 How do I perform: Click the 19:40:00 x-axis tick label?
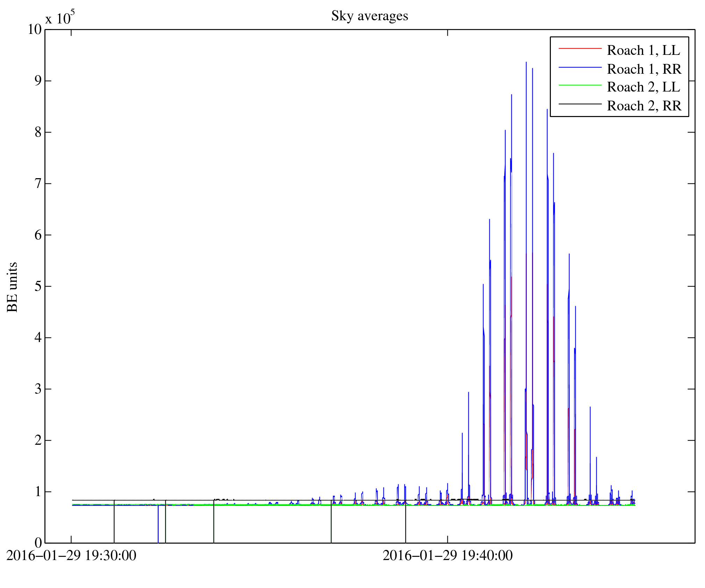pos(447,556)
